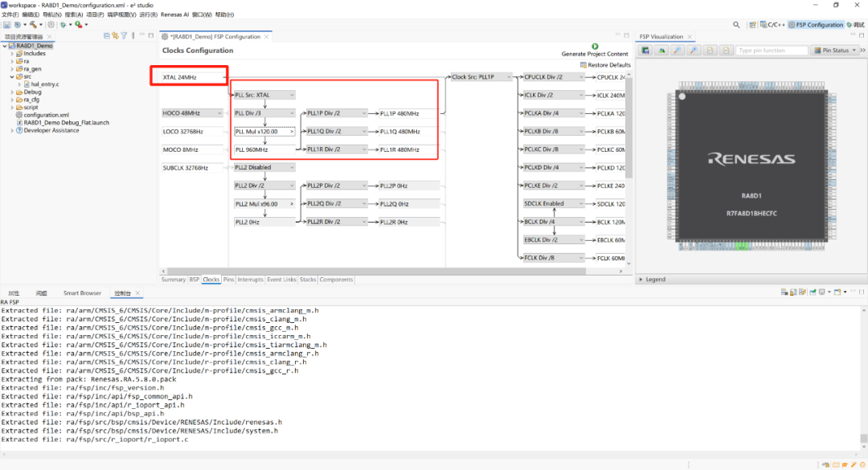Click show more chevrons in FSP Visualization toolbar
The height and width of the screenshot is (470, 868).
pos(862,51)
